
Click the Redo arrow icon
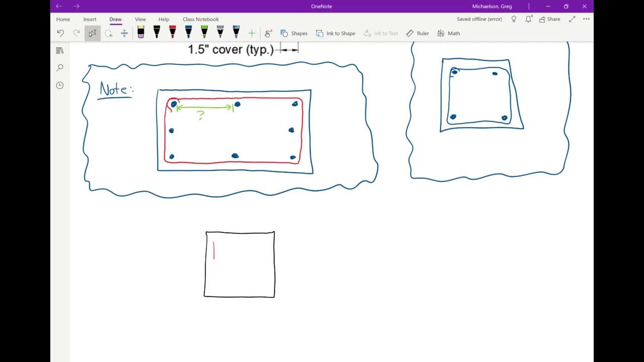coord(76,33)
